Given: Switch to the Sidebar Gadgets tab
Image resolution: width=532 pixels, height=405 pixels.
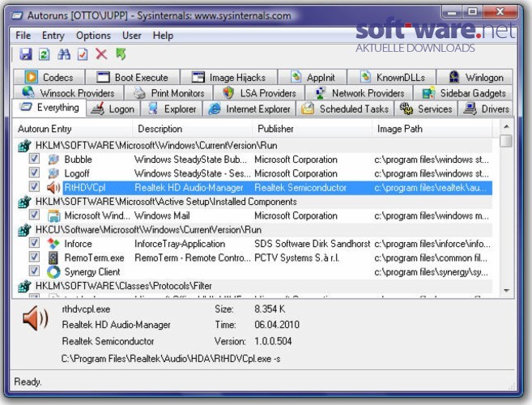Looking at the screenshot, I should click(463, 92).
